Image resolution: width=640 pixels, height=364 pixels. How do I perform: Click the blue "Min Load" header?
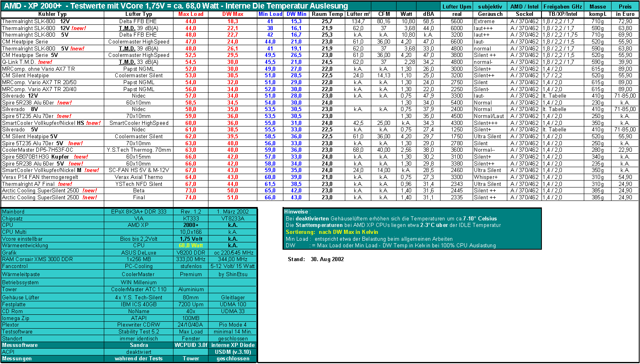coord(270,14)
